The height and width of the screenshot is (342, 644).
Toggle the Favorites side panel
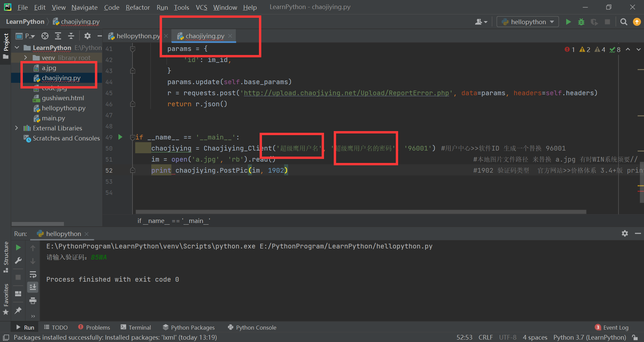pos(6,299)
